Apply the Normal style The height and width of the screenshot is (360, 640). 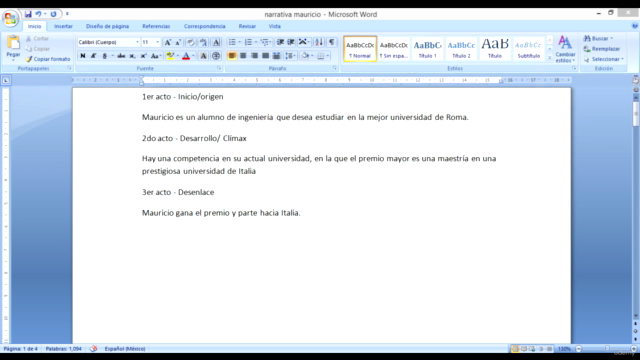pos(360,49)
